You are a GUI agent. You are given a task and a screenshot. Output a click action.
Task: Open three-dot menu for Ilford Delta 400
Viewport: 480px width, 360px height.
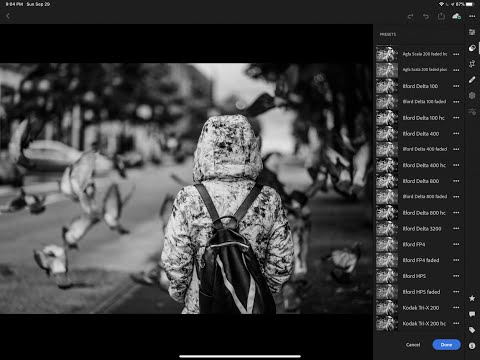[x=456, y=133]
